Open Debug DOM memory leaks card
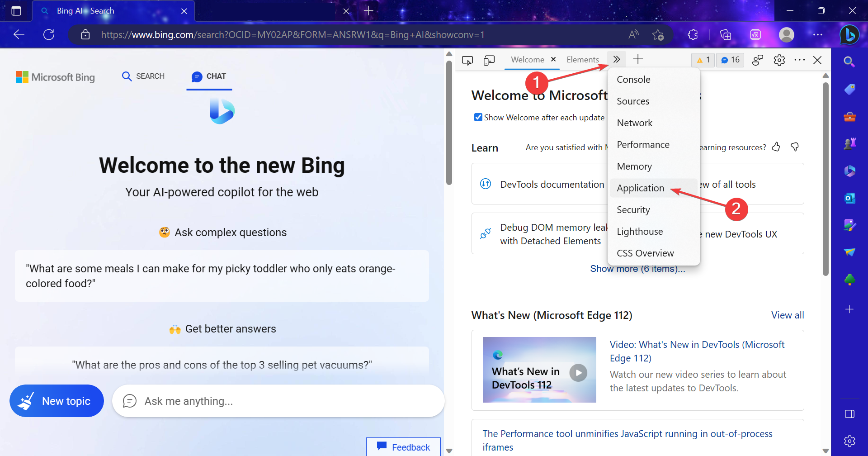 (x=540, y=234)
